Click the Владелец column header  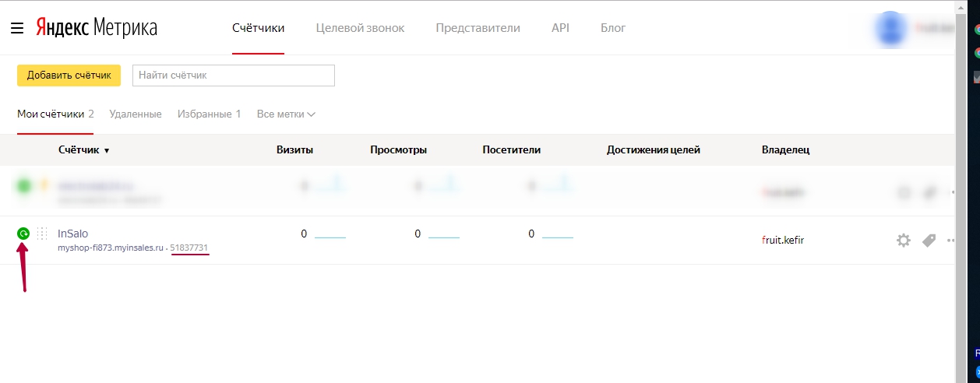click(x=785, y=150)
